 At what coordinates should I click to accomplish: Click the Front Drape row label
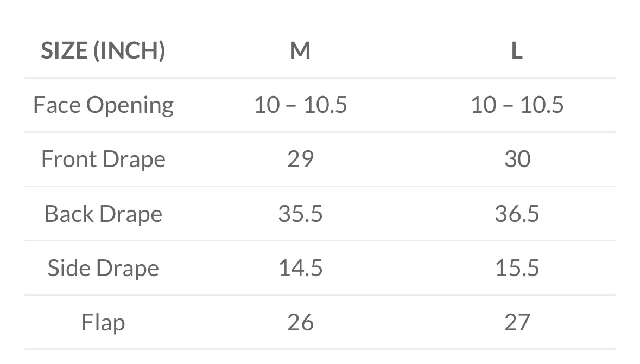(103, 159)
